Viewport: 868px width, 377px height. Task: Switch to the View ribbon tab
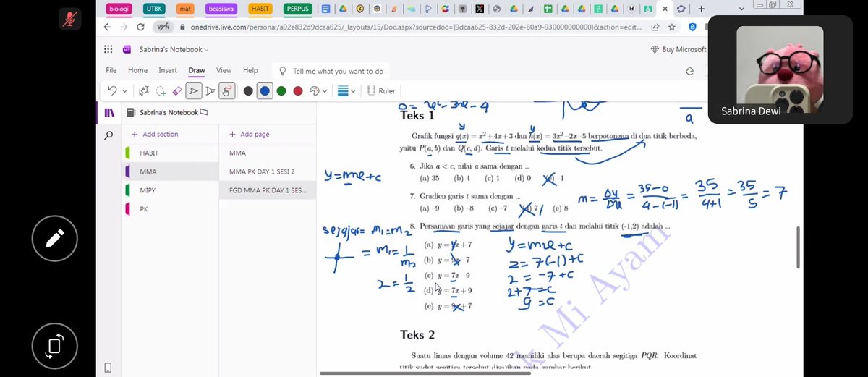point(224,70)
